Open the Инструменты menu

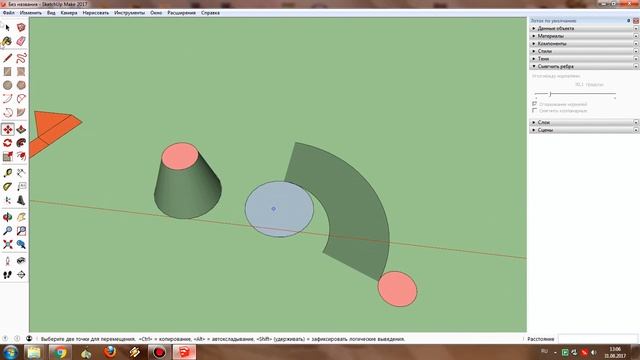[x=129, y=13]
